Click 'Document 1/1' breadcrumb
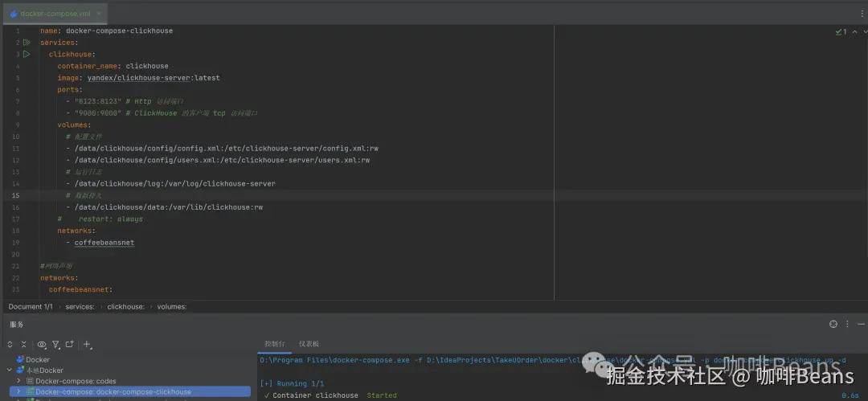Viewport: 868px width, 401px height. tap(31, 307)
